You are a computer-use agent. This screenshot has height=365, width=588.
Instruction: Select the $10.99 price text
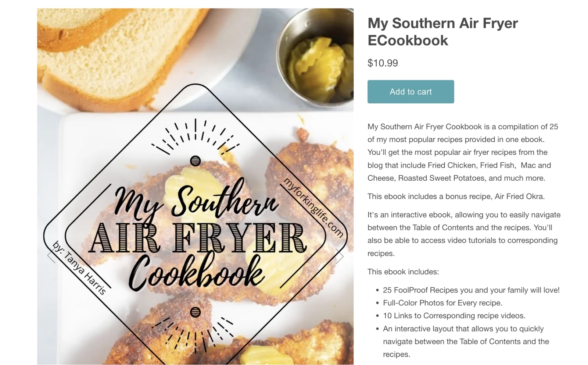tap(383, 63)
